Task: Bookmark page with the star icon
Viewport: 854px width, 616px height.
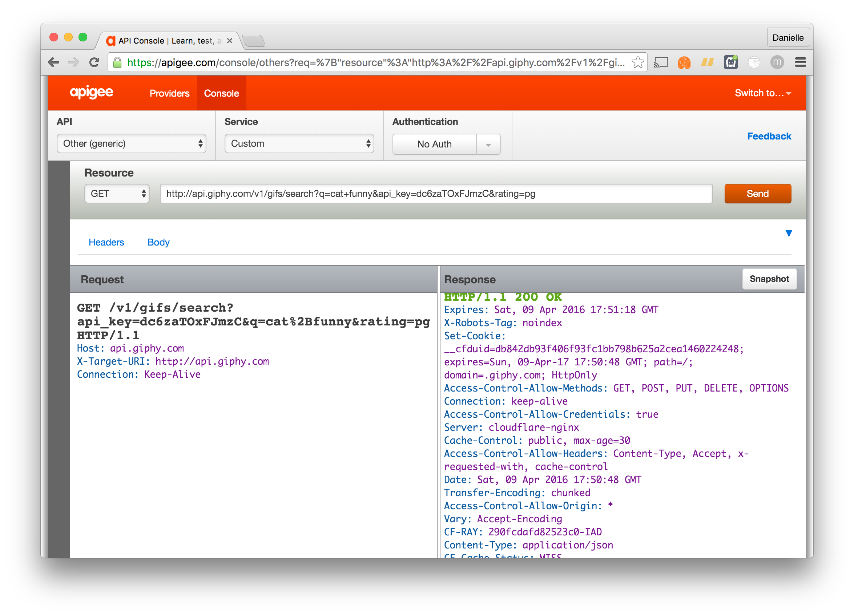Action: click(x=637, y=62)
